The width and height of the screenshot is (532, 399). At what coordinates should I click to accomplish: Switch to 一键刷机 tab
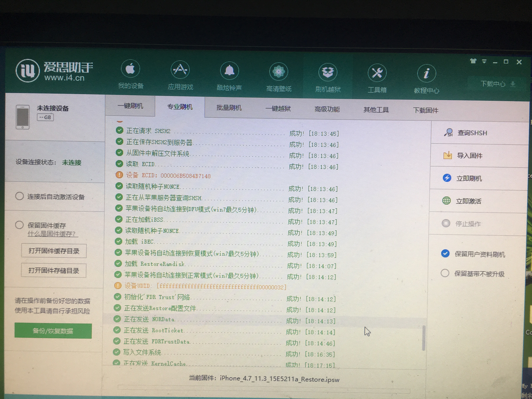130,106
